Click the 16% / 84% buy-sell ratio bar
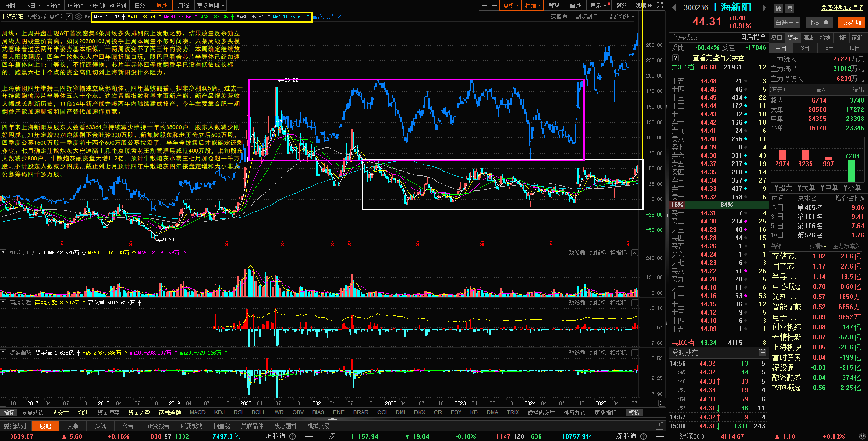The image size is (868, 441). tap(718, 205)
